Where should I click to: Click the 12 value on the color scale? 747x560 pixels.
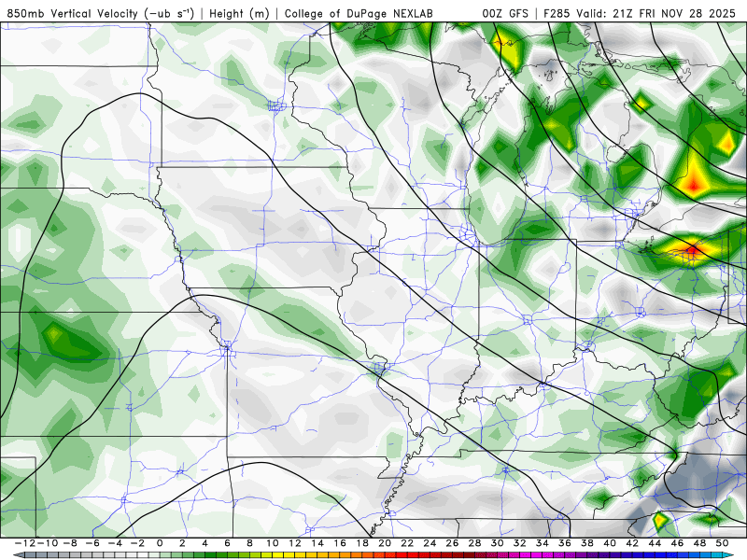tap(295, 543)
